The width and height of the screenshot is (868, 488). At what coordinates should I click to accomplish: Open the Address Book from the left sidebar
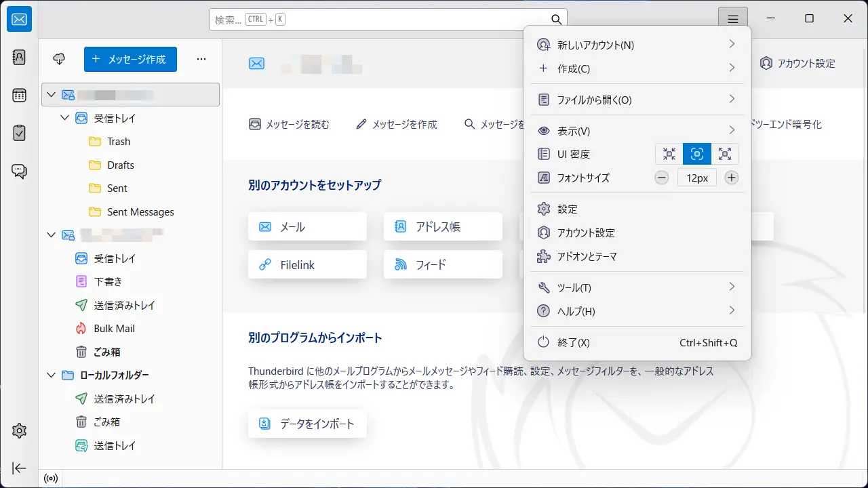pos(19,58)
